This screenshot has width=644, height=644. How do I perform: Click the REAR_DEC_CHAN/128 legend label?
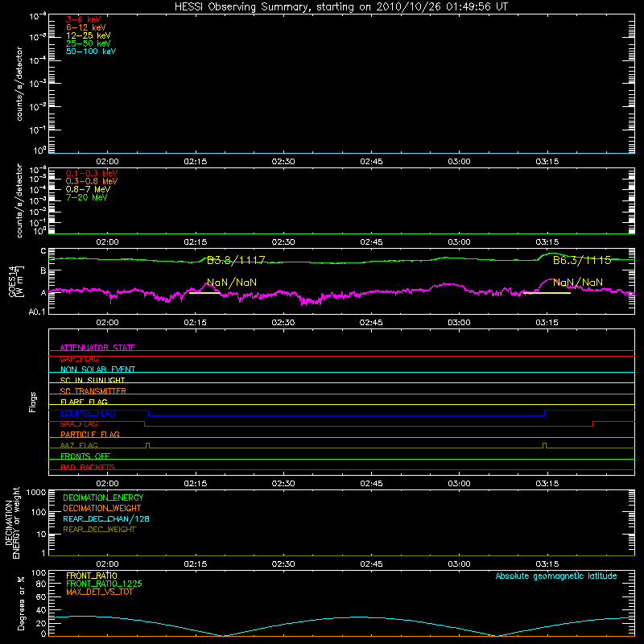[x=106, y=518]
